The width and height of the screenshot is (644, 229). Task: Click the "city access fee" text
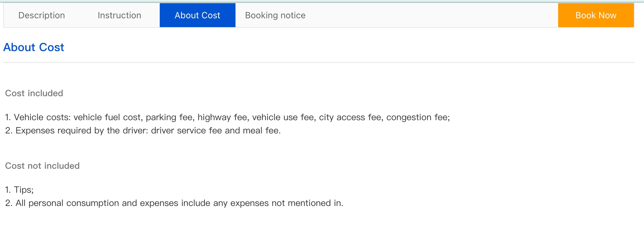pyautogui.click(x=350, y=117)
